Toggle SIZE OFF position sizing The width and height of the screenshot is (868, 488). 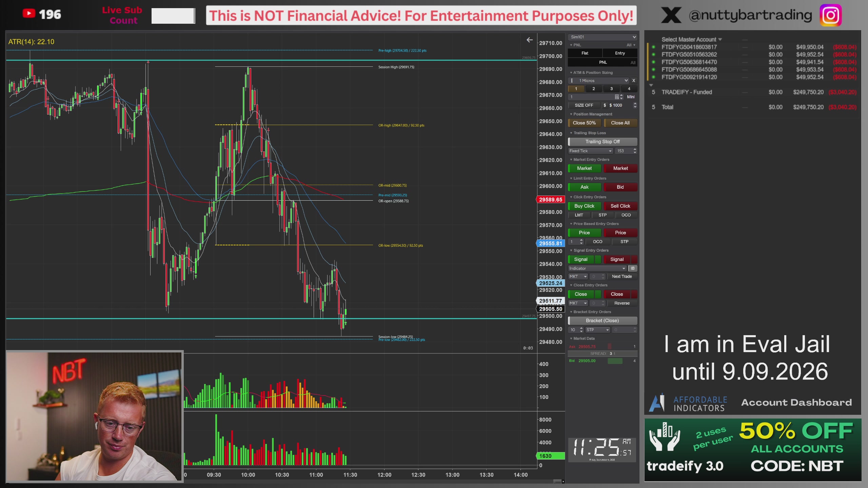pyautogui.click(x=584, y=105)
